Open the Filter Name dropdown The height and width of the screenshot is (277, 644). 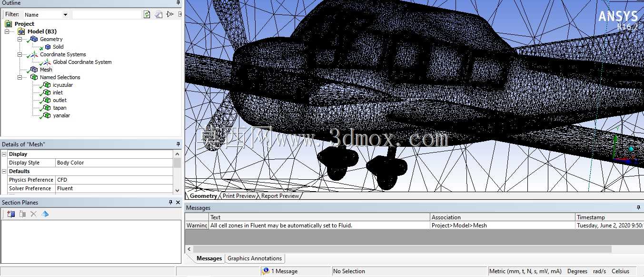coord(65,15)
